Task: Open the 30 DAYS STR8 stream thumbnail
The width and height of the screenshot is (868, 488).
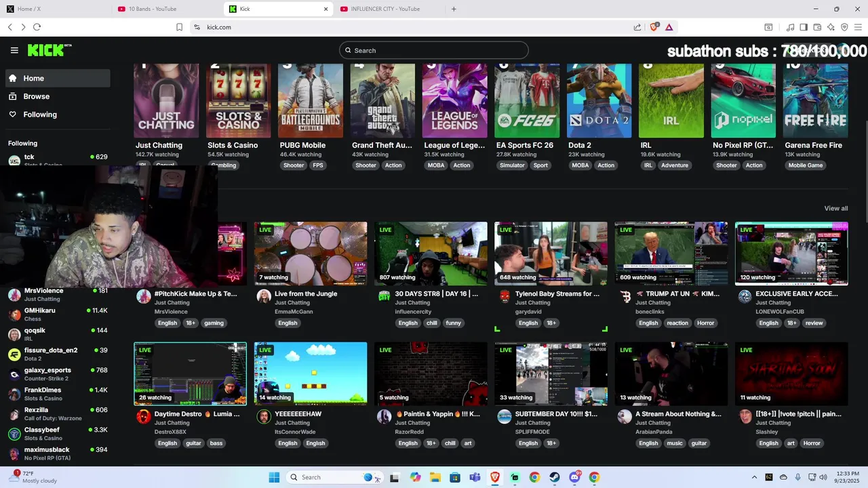Action: coord(431,253)
